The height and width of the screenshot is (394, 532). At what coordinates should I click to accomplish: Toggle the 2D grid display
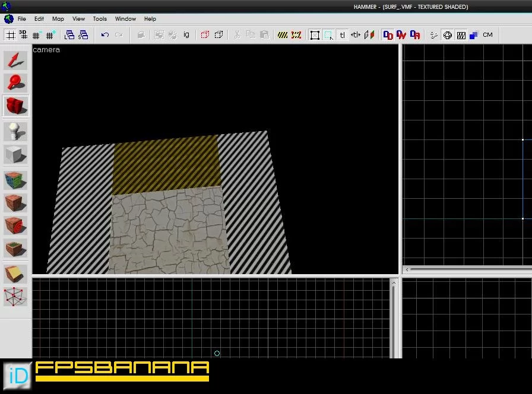click(x=11, y=35)
